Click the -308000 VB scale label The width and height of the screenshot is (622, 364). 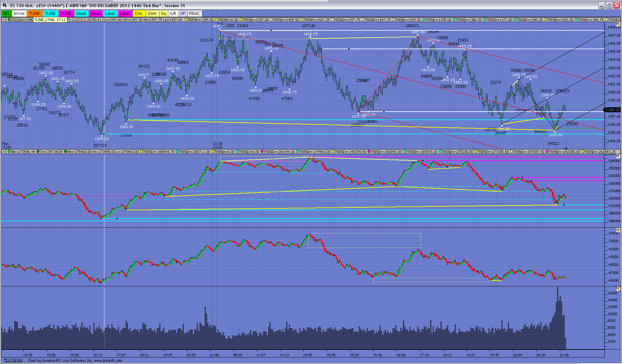[614, 221]
